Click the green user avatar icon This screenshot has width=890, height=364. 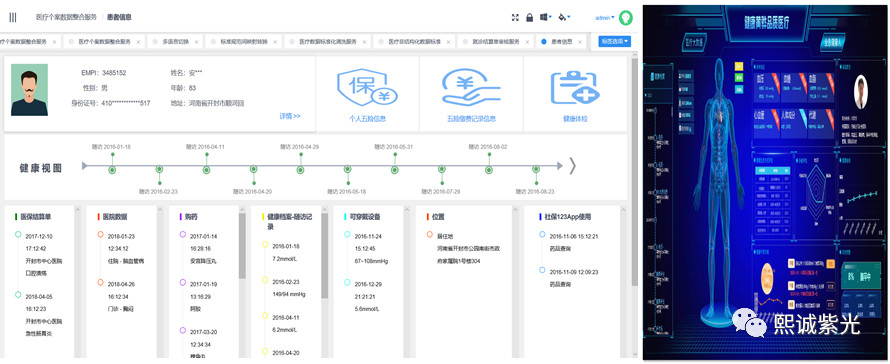(625, 18)
